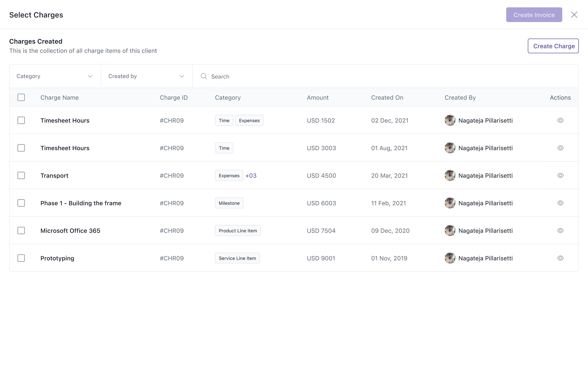The image size is (588, 382).
Task: Toggle the select-all checkbox in header
Action: tap(21, 97)
